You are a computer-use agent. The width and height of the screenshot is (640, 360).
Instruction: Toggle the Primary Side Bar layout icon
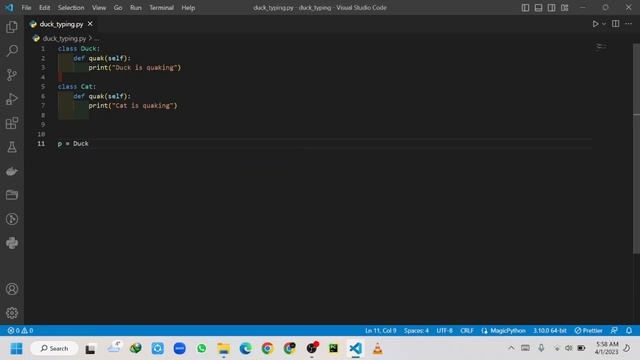tap(525, 8)
